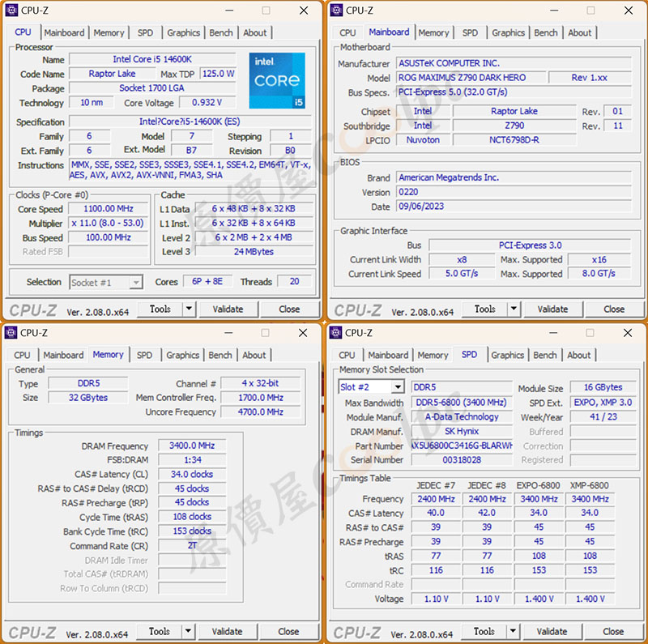648x644 pixels.
Task: Select the Memory tab in the Memory Slot Selection window
Action: 433,355
